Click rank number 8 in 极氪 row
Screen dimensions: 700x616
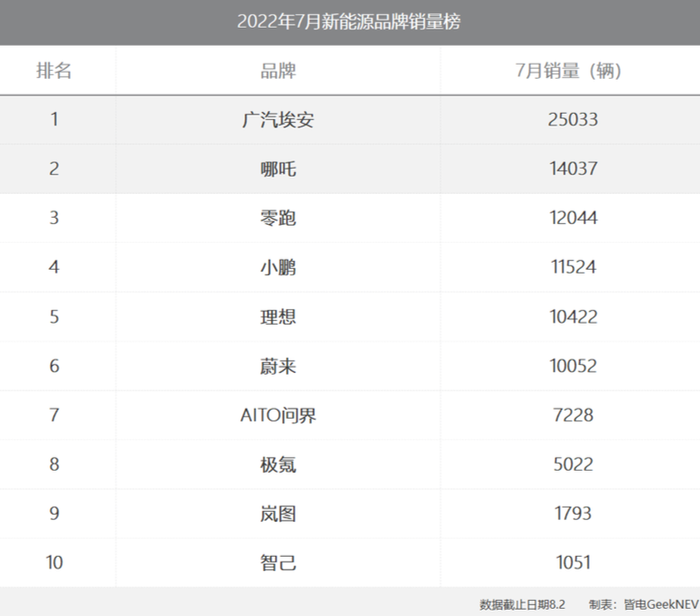point(54,464)
